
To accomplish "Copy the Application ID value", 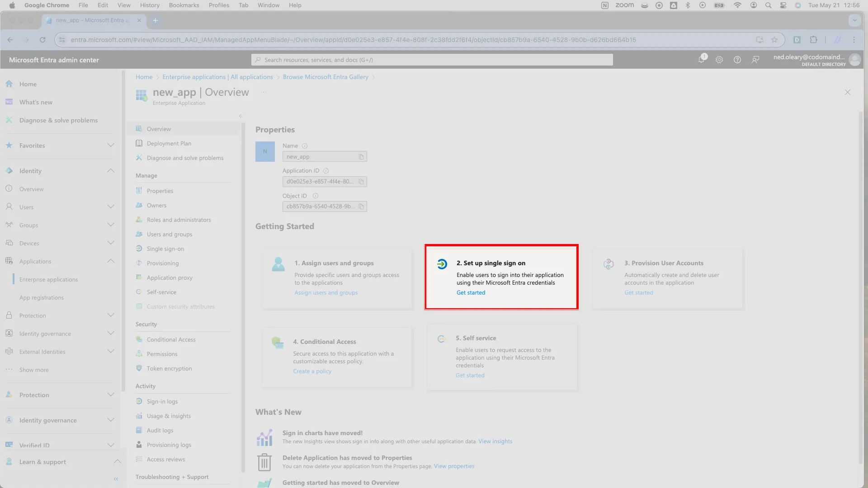I will pyautogui.click(x=361, y=182).
